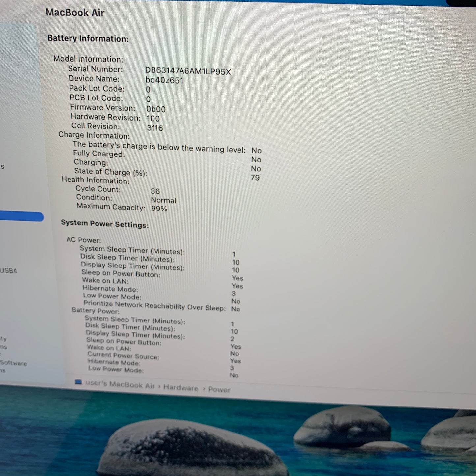Click the "Battery Information:" heading
The image size is (476, 476).
click(88, 38)
